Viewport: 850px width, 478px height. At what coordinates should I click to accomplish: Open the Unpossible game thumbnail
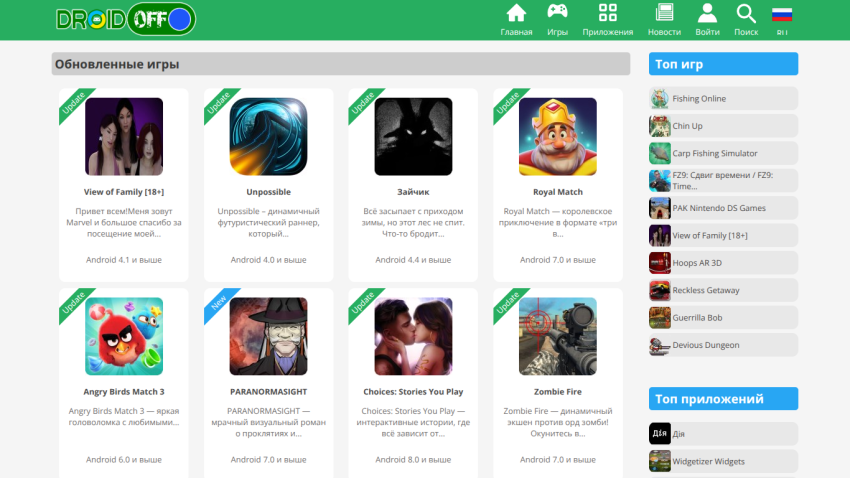tap(268, 137)
